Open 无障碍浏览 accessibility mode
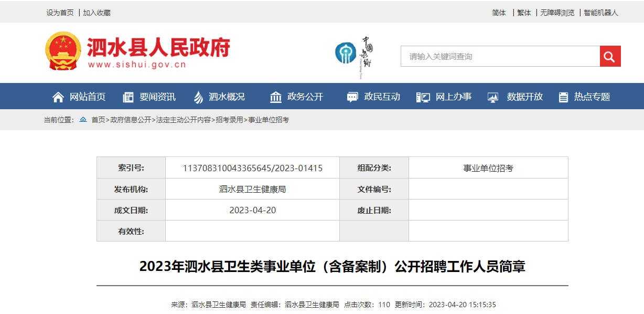 click(557, 13)
